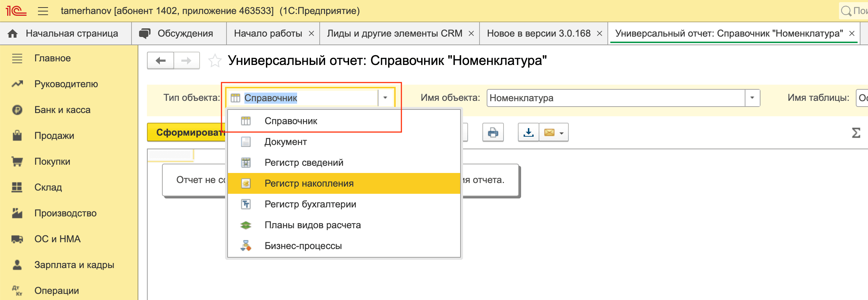Click the ОС и НМА truck icon
This screenshot has height=300, width=868.
pyautogui.click(x=17, y=239)
